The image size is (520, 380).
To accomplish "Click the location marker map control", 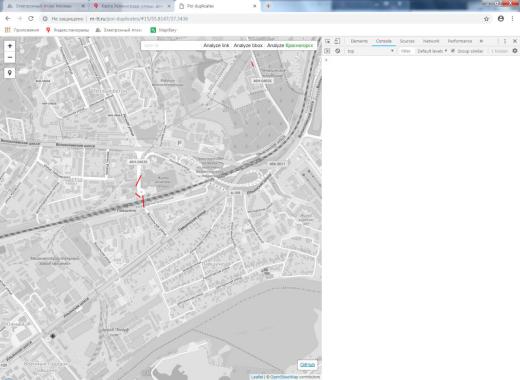I will click(10, 73).
